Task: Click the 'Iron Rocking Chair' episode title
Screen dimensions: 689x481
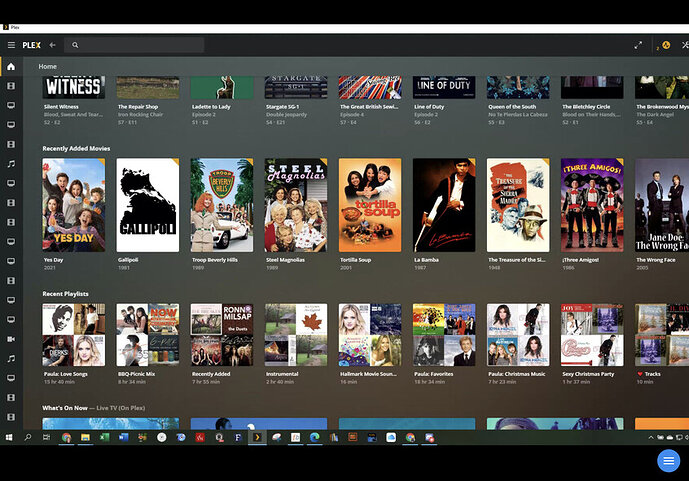Action: click(140, 114)
